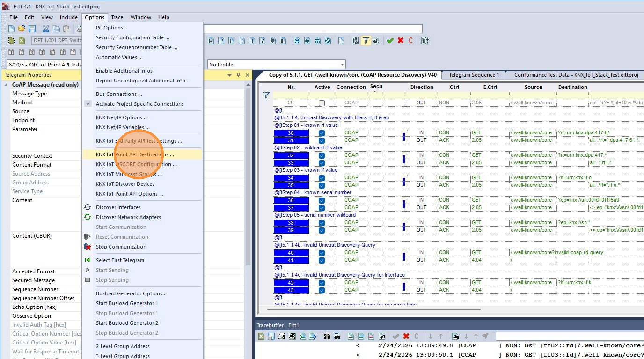This screenshot has height=359, width=644.
Task: Open the Trace menu
Action: pyautogui.click(x=117, y=17)
